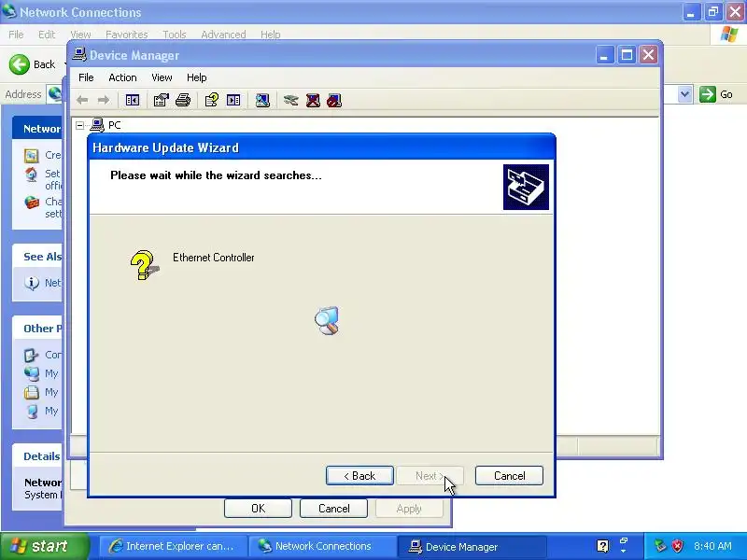Click the Help icon in Device Manager toolbar
The height and width of the screenshot is (560, 747).
[212, 100]
